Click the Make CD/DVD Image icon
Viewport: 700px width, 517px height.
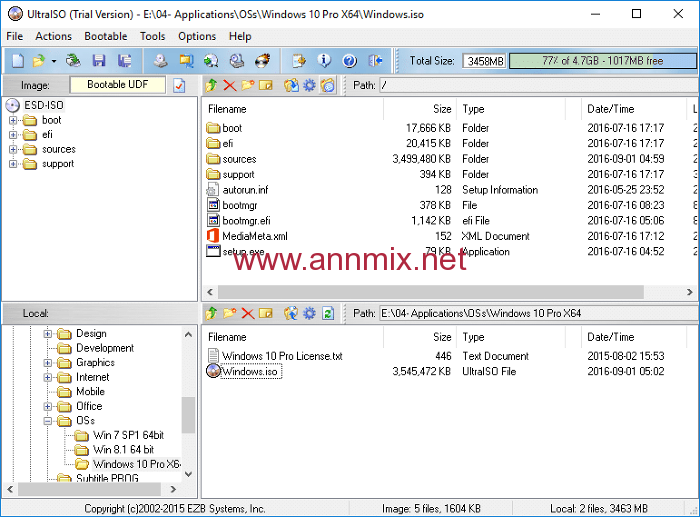click(161, 61)
